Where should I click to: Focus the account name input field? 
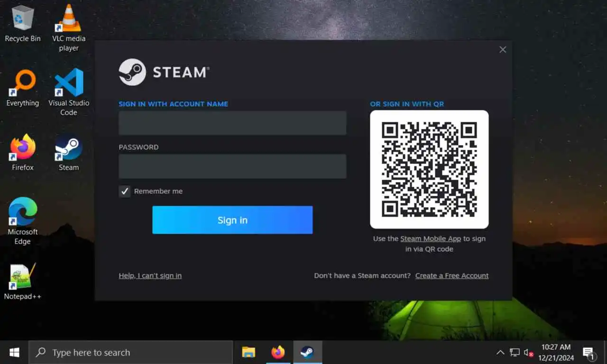tap(232, 123)
